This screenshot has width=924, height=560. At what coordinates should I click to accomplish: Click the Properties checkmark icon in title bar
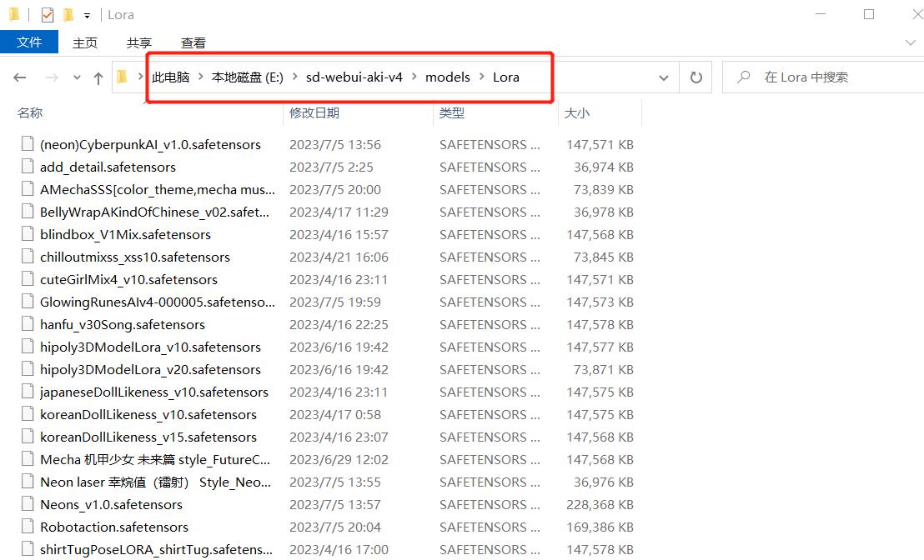click(x=48, y=14)
